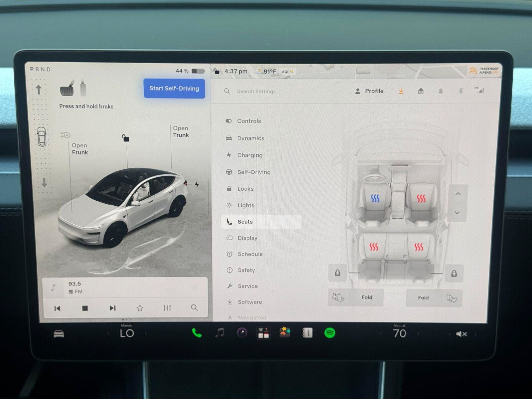Tap the 91°F weather reading
The image size is (532, 399).
(x=270, y=72)
